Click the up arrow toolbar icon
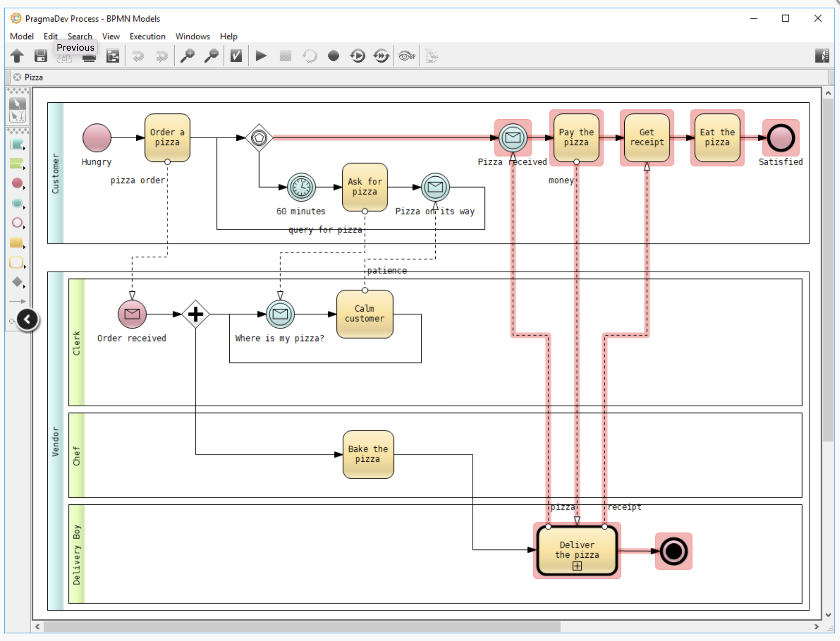The height and width of the screenshot is (641, 840). point(17,56)
